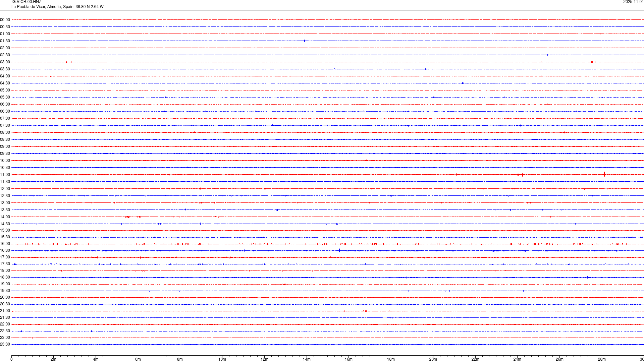Click the 18:30 trace time label
Viewport: 644px width, 362px height.
point(5,277)
